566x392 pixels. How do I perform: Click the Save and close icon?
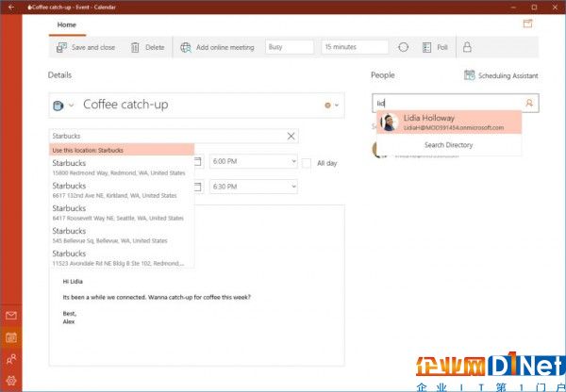(61, 47)
